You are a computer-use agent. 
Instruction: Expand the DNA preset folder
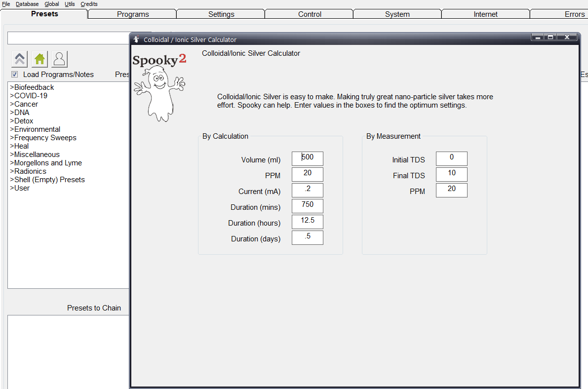[x=19, y=113]
